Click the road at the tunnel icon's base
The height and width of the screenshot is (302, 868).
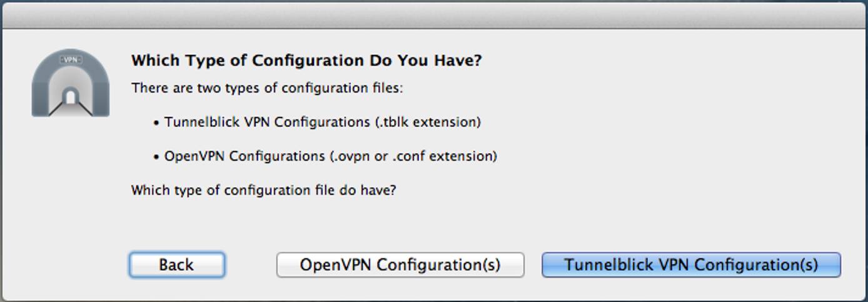[x=71, y=110]
